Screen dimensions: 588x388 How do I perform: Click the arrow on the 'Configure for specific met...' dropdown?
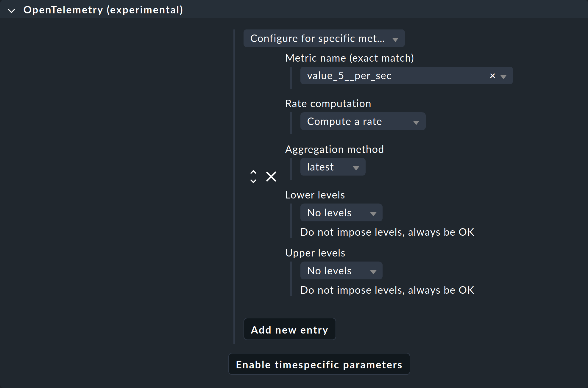pyautogui.click(x=395, y=39)
